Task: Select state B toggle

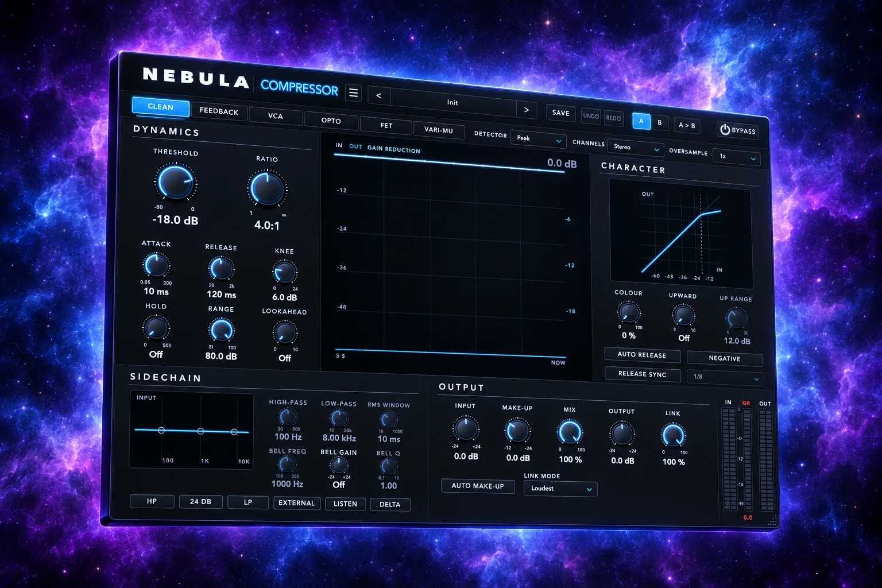Action: coord(660,123)
